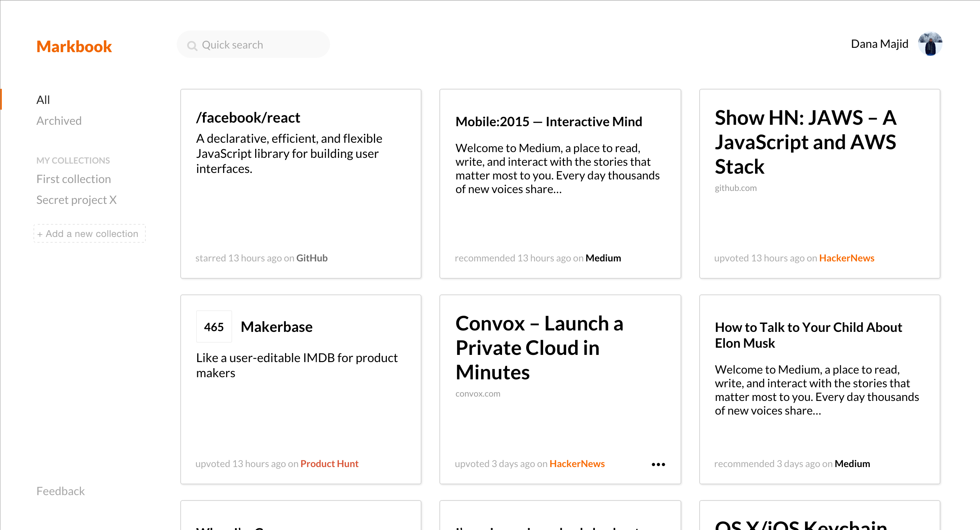This screenshot has width=980, height=530.
Task: Open First collection in sidebar
Action: [73, 179]
